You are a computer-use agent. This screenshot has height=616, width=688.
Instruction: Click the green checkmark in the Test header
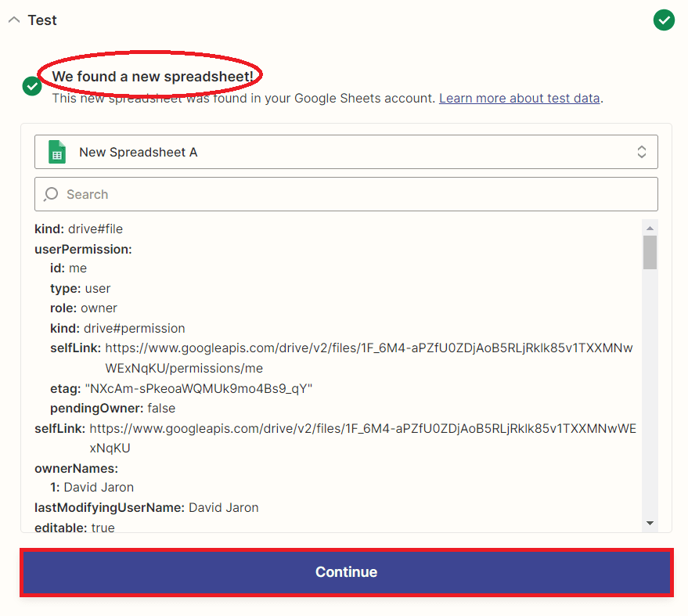[x=664, y=20]
